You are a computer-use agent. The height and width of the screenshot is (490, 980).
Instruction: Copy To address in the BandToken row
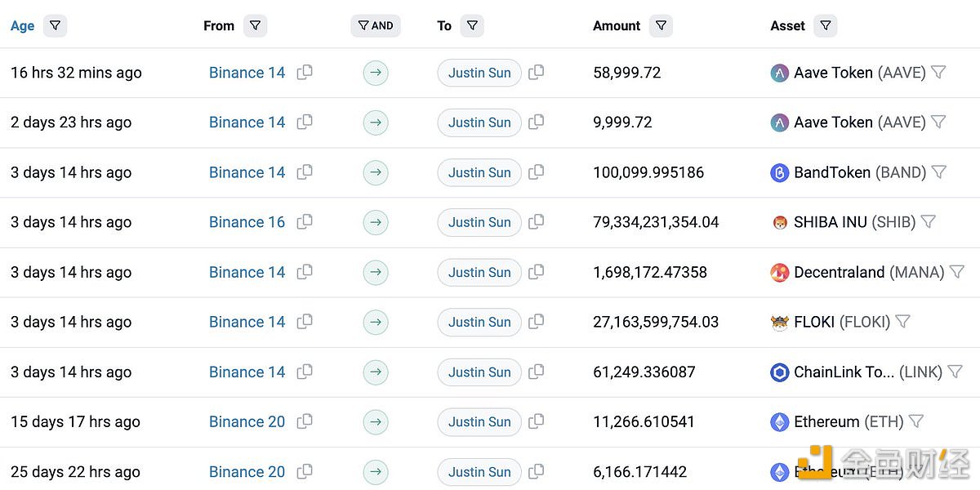coord(537,172)
